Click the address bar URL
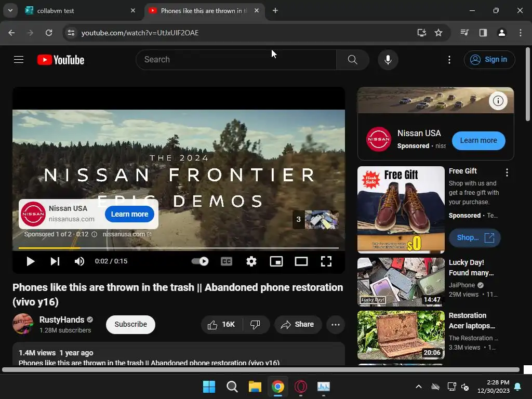This screenshot has height=399, width=532. (x=140, y=33)
